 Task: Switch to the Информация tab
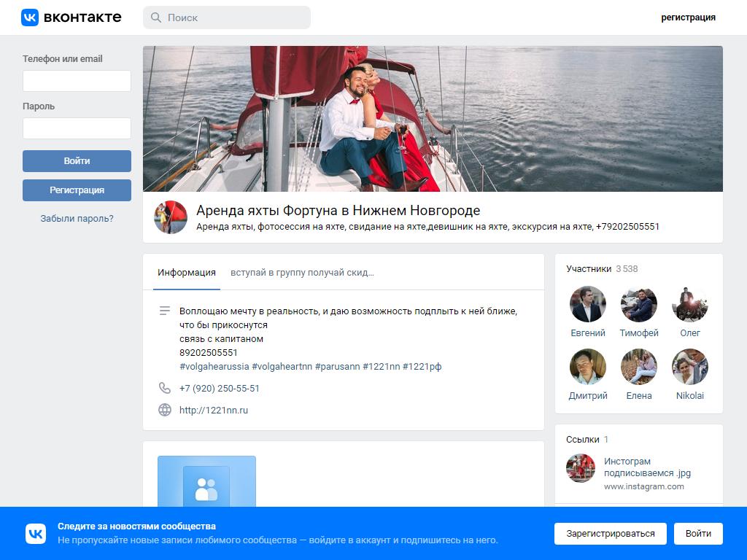pos(187,273)
